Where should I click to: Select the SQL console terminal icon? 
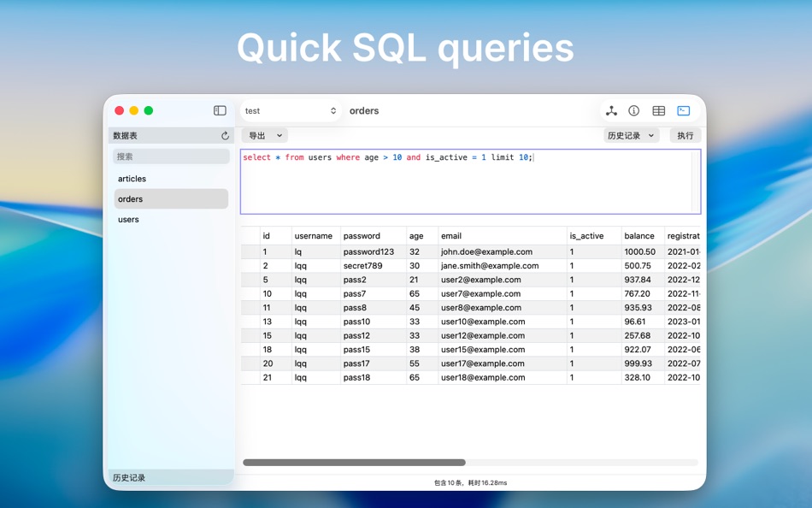click(682, 110)
